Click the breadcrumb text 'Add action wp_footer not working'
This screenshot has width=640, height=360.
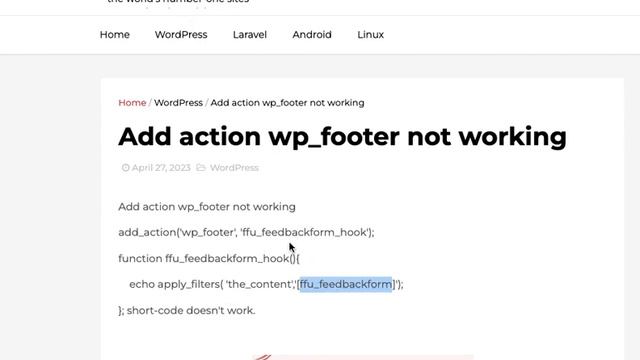coord(287,103)
